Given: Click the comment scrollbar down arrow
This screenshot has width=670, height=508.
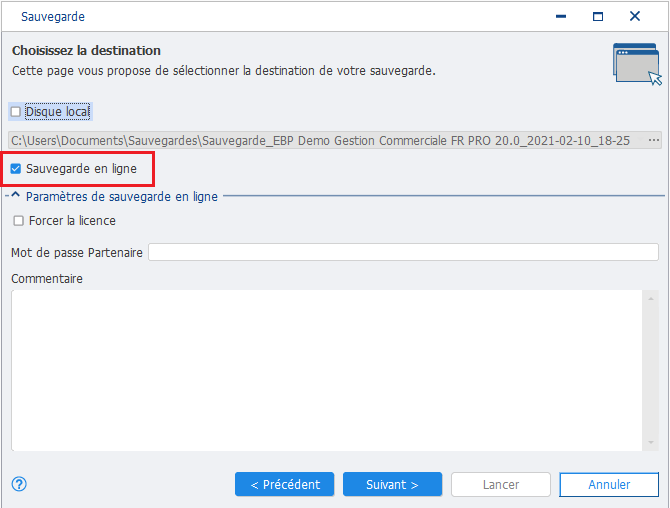Looking at the screenshot, I should point(651,443).
